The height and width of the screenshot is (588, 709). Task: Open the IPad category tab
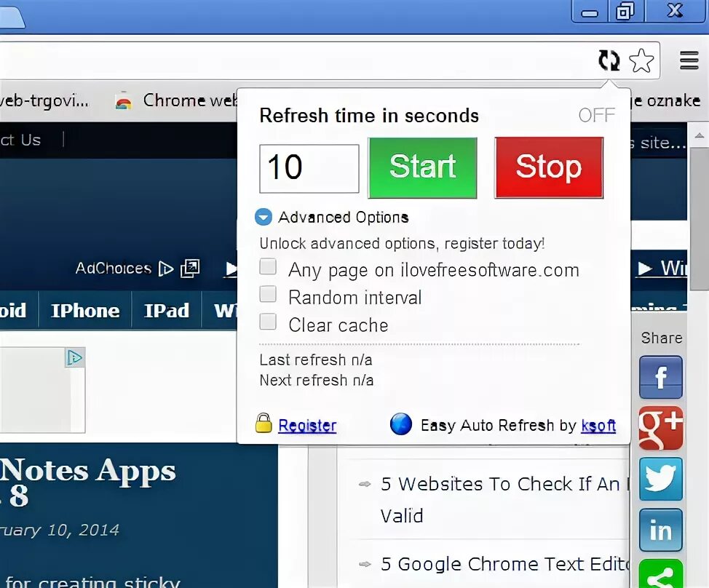(167, 311)
